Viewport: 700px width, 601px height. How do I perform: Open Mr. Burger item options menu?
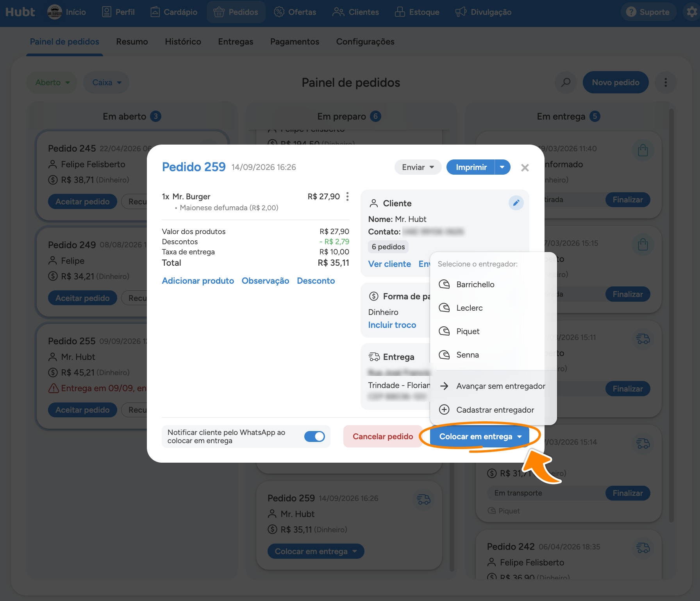347,197
